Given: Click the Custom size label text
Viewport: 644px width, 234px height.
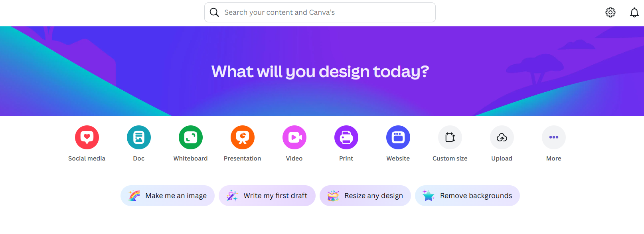Looking at the screenshot, I should click(450, 159).
